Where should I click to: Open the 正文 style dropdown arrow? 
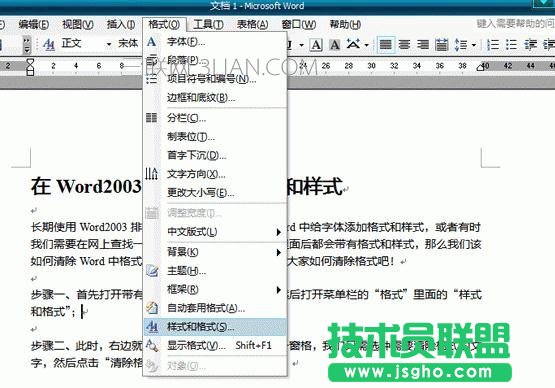pyautogui.click(x=109, y=45)
